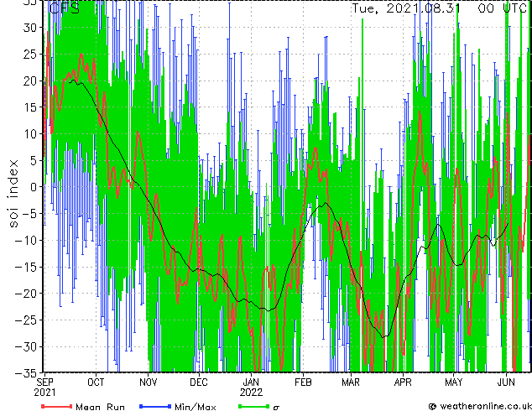Click the 'Tue, 2021.08.31 00 UTC' date text
This screenshot has width=532, height=411.
[x=439, y=8]
